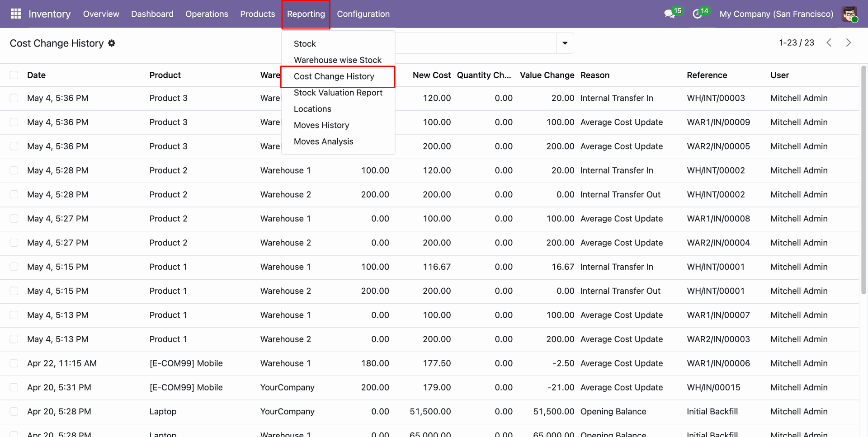Click the WAR2/IN/00003 reference cell

[718, 339]
